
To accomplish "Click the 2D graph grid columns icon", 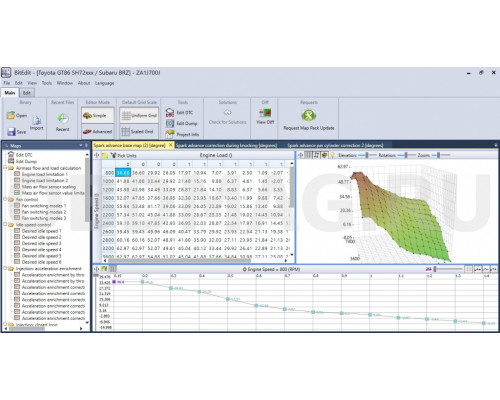I will (x=113, y=269).
